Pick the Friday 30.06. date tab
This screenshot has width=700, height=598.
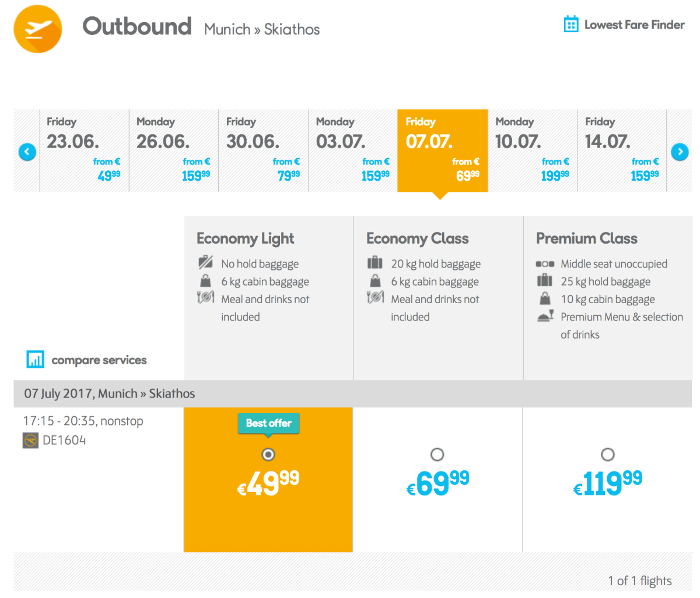point(263,150)
